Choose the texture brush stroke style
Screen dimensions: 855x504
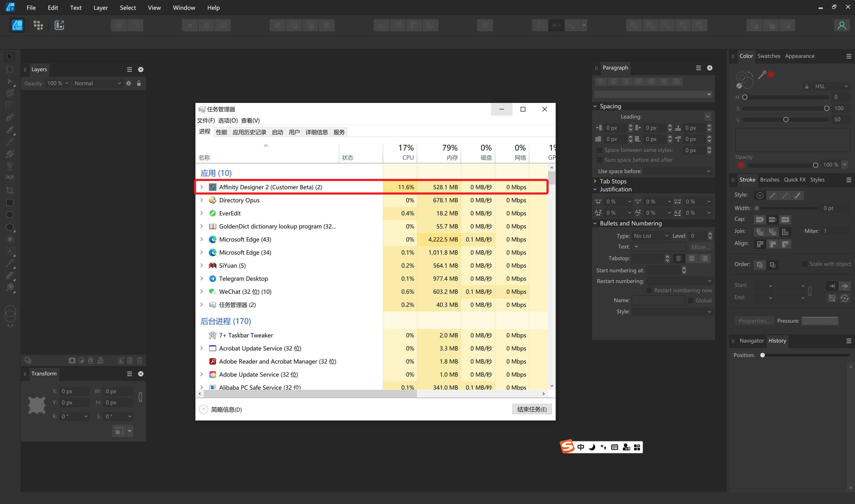798,195
